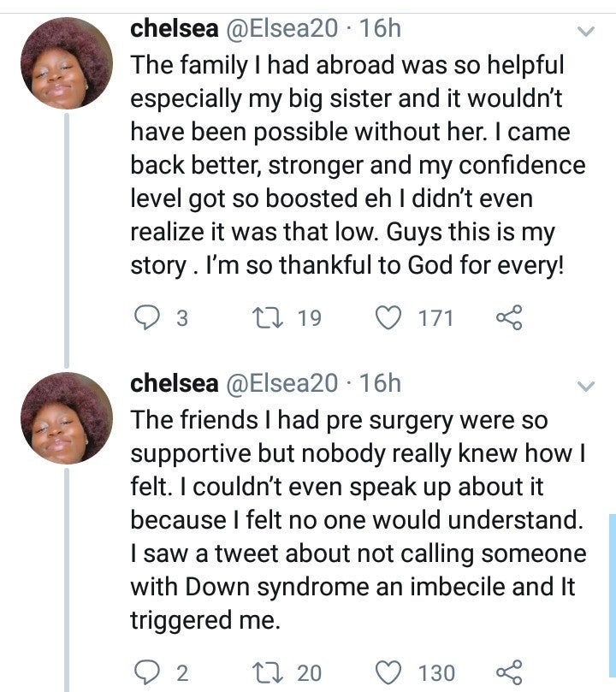This screenshot has height=692, width=616.
Task: Open chelsea's profile picture on first tweet
Action: click(x=67, y=64)
